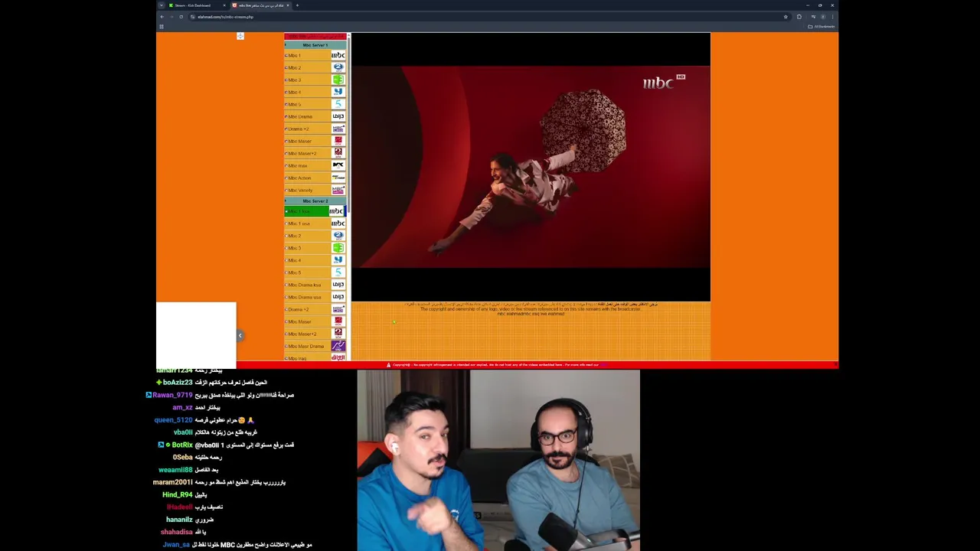The image size is (980, 551).
Task: Close the Stream - Kick Dashboard tab
Action: point(224,5)
